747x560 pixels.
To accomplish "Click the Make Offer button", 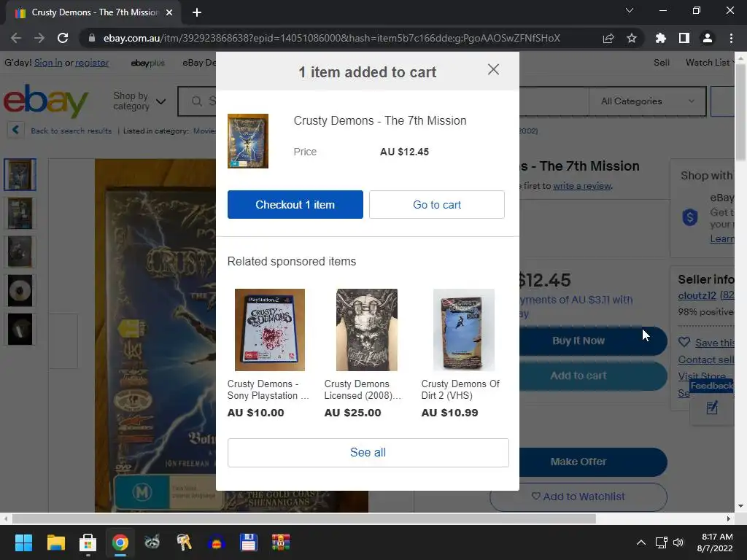I will [x=593, y=462].
